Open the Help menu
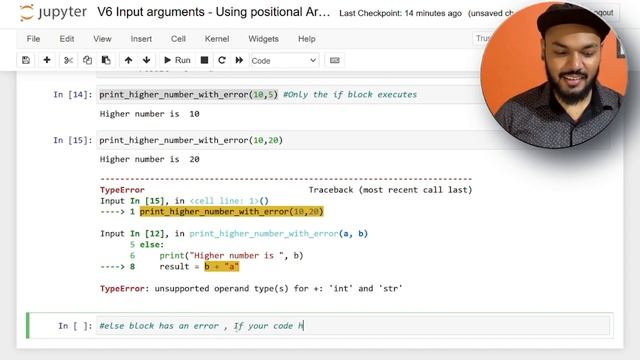This screenshot has width=640, height=360. pyautogui.click(x=307, y=39)
